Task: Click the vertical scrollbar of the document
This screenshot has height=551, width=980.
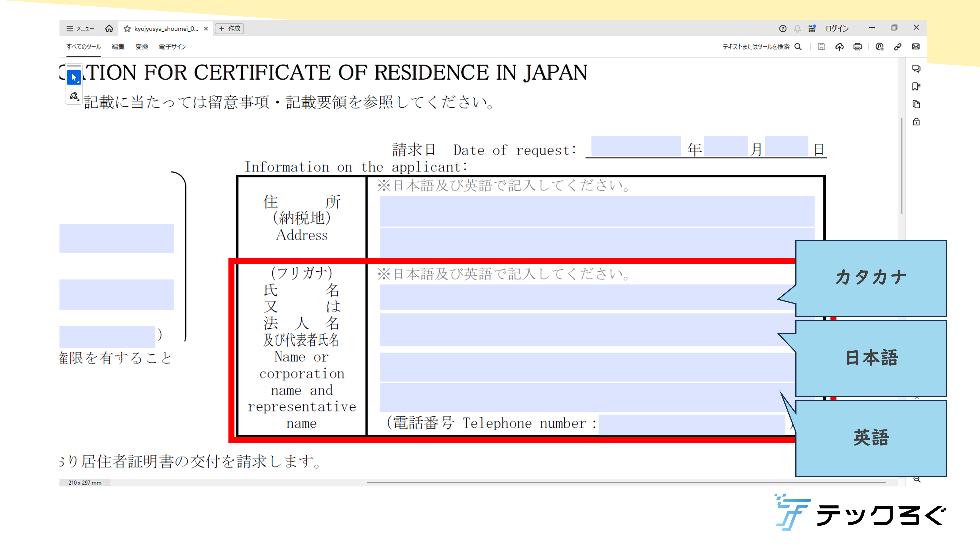Action: [x=902, y=166]
